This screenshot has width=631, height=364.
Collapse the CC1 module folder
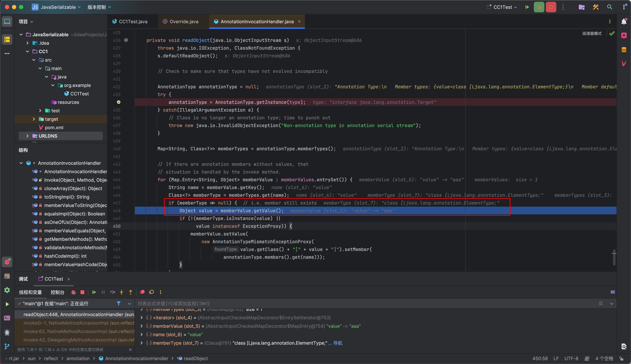(x=27, y=52)
